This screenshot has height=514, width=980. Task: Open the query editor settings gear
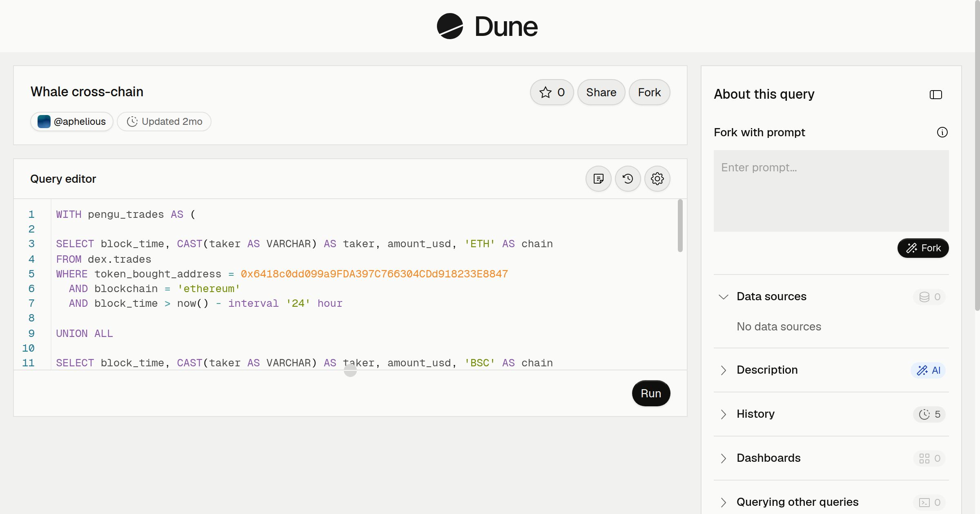click(x=657, y=179)
